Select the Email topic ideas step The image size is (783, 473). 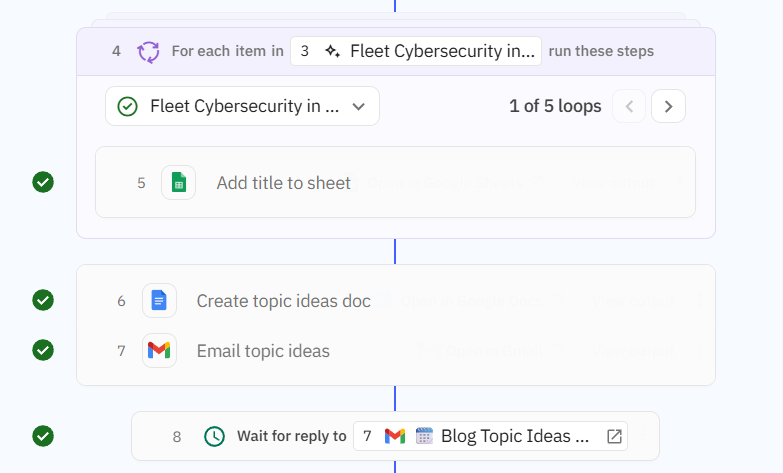coord(263,351)
